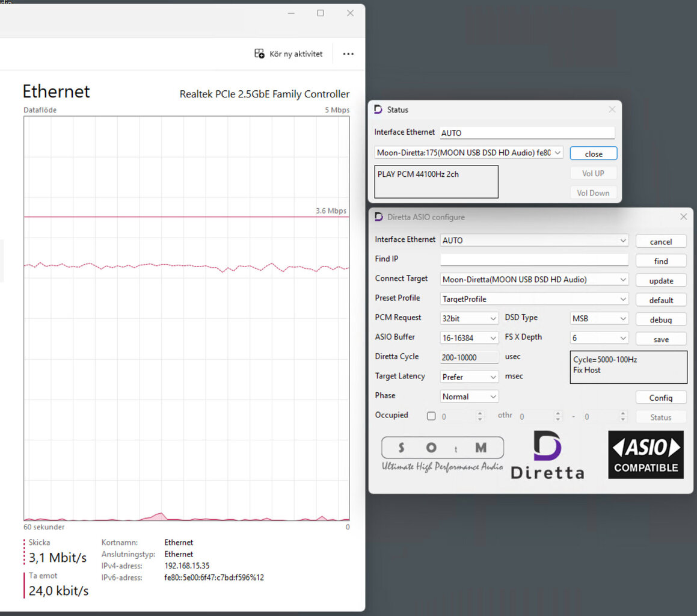Click the Dataflöde graph label
Screen dimensions: 697x616
40,110
